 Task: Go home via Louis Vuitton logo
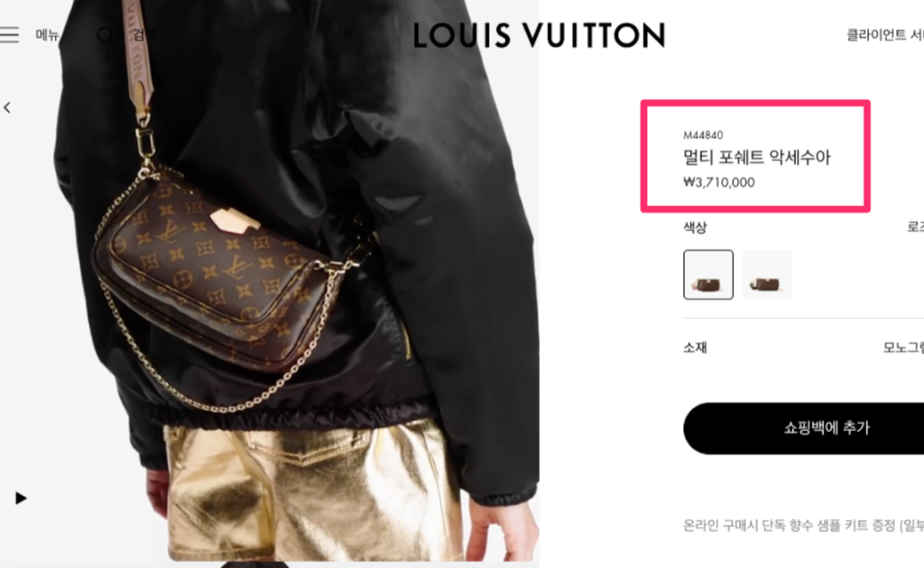point(539,35)
